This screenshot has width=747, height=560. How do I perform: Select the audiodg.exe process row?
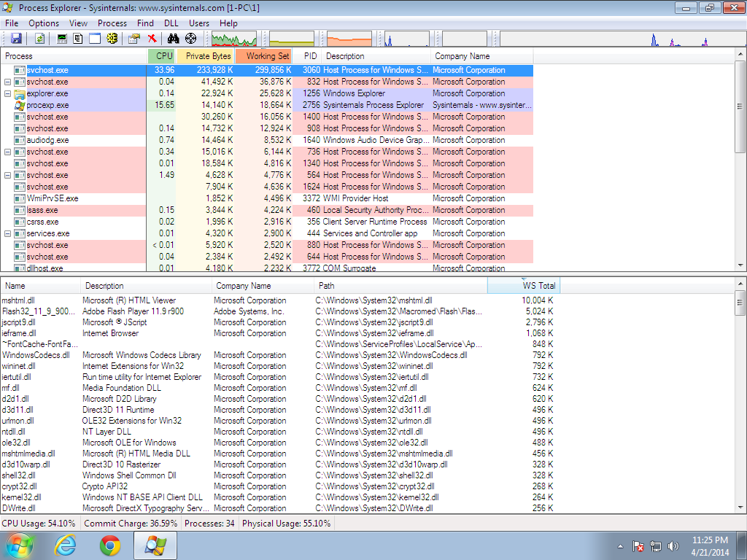click(267, 140)
